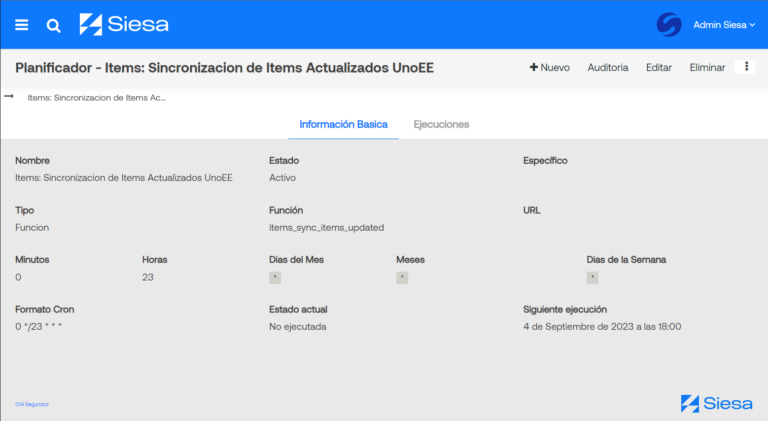Click the asterisk chip under Dias de la Semana
Viewport: 768px width, 421px height.
(x=593, y=278)
